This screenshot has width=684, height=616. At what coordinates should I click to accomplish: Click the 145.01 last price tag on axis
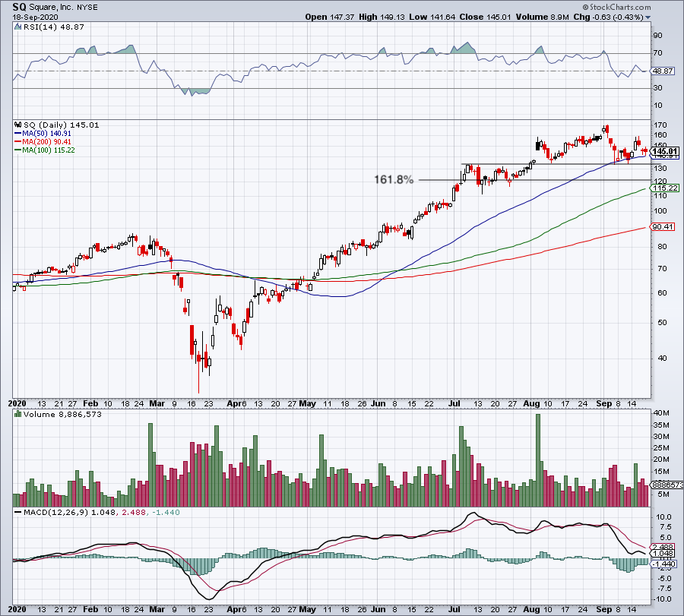pyautogui.click(x=665, y=151)
